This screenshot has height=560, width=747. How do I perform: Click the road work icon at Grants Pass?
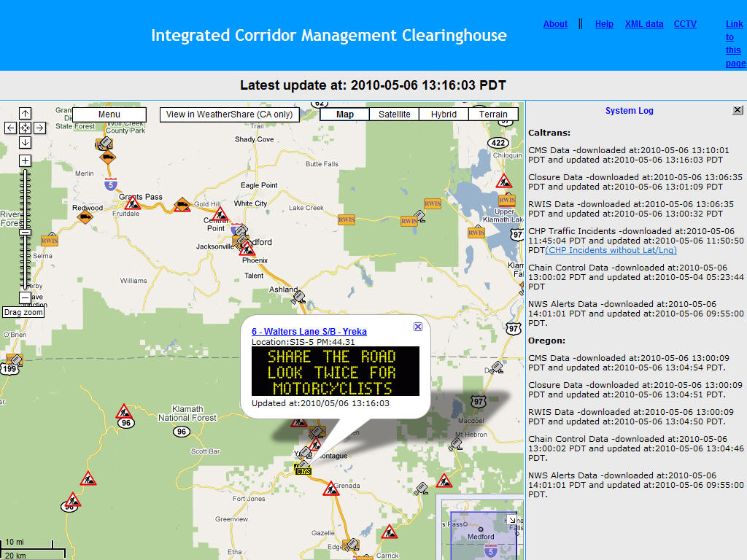[x=132, y=204]
